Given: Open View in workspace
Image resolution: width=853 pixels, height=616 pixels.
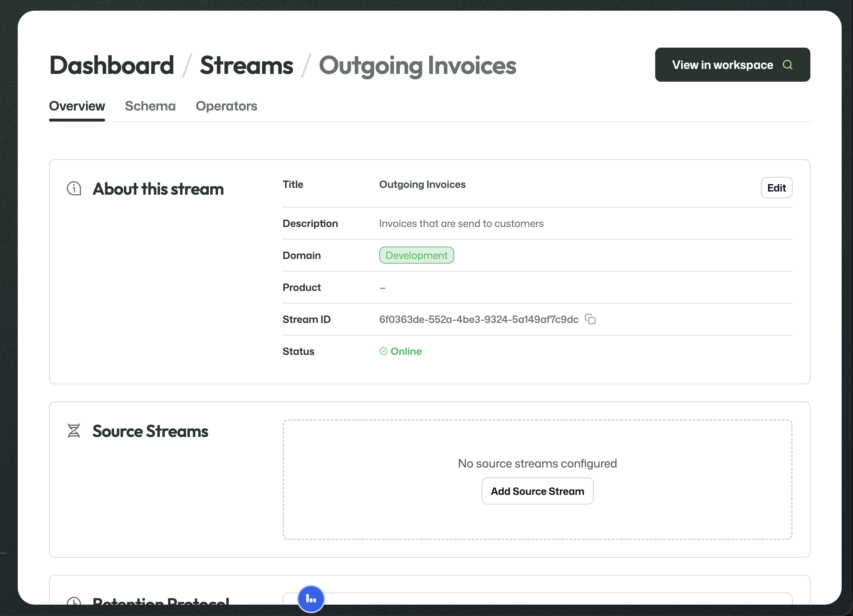Looking at the screenshot, I should click(732, 65).
